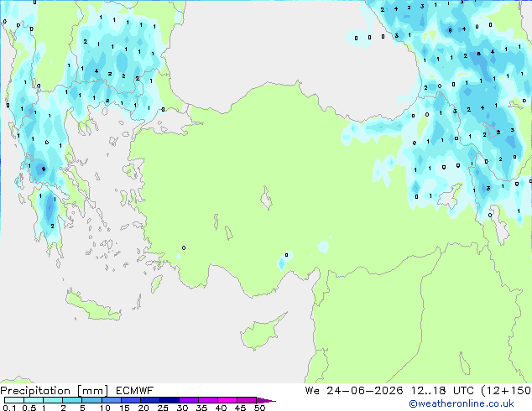Viewport: 532px width, 411px height.
Task: Click the "0.5" legend scale label
Action: tap(29, 408)
